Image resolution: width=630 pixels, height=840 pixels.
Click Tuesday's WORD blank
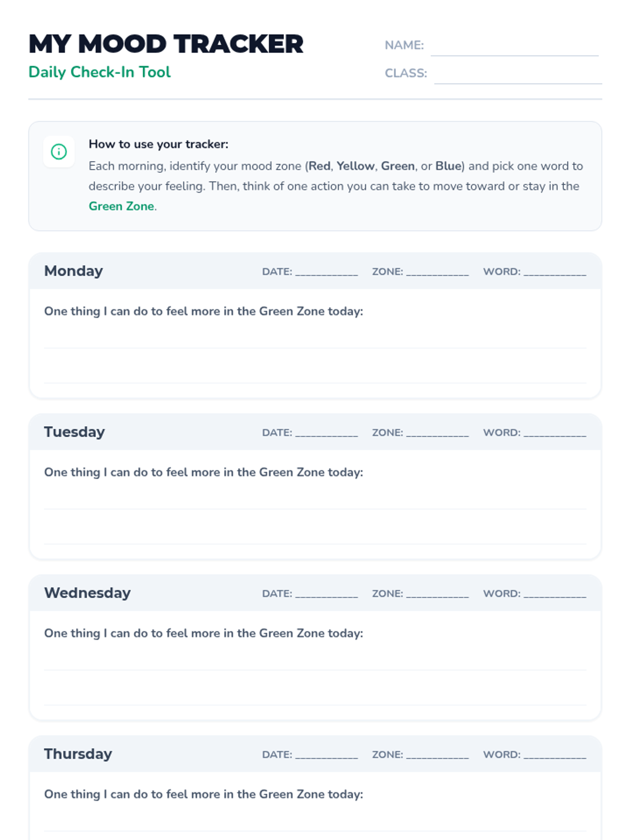(554, 433)
